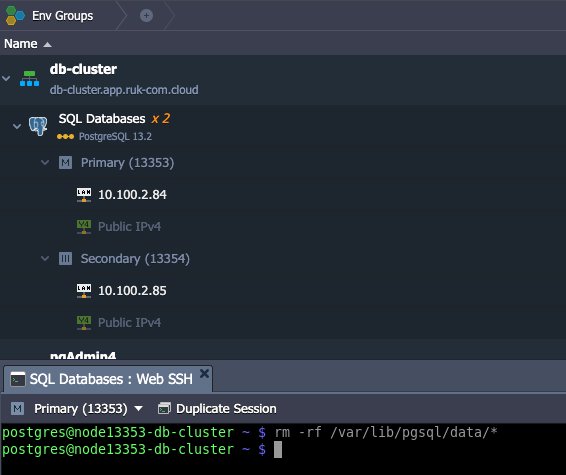Click the terminal icon on Web SSH tab
The height and width of the screenshot is (475, 566).
[x=18, y=379]
